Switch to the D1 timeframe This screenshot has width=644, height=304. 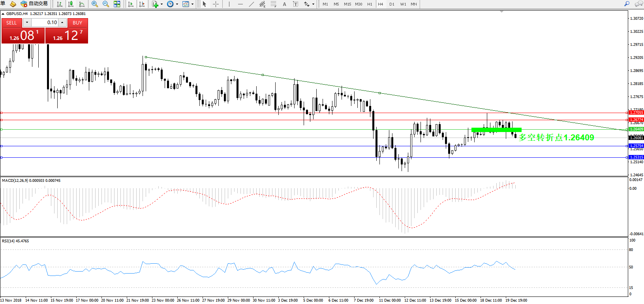392,4
